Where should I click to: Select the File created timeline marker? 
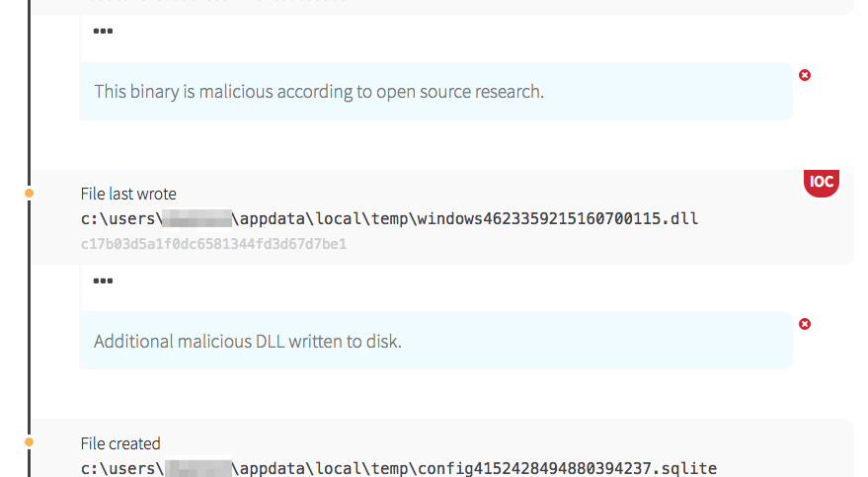point(29,441)
